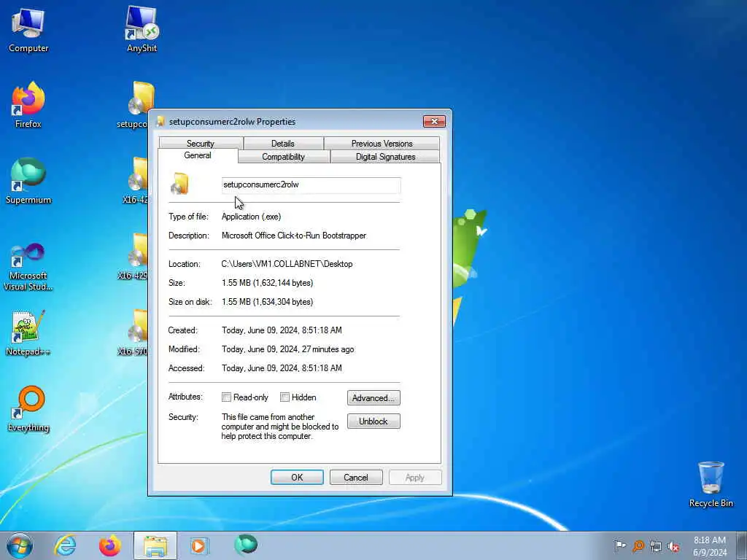
Task: Open Windows Media Player from the taskbar
Action: [198, 545]
